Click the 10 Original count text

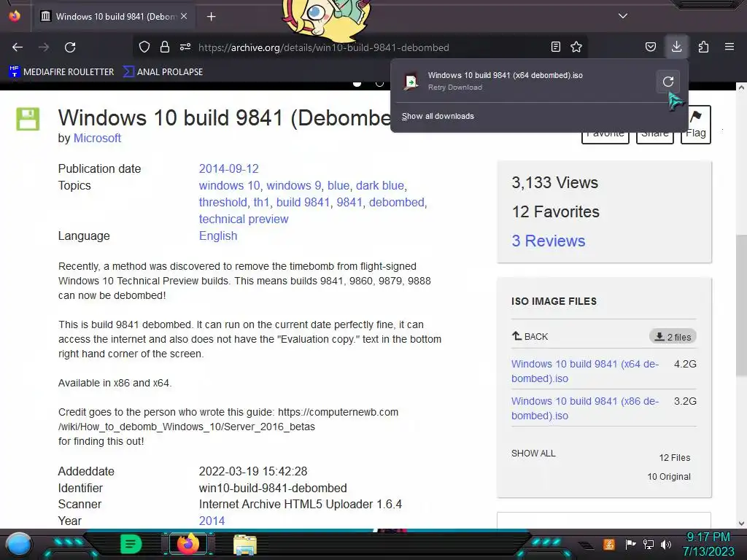tap(669, 477)
